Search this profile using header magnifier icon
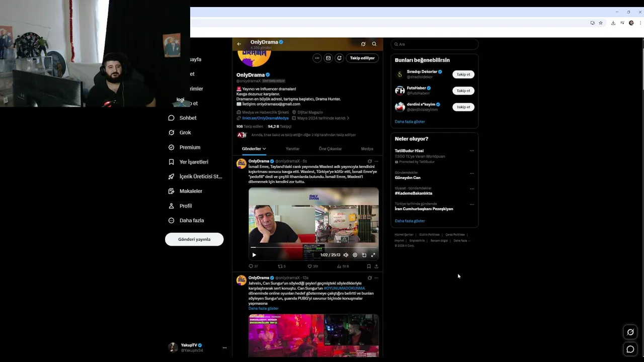Viewport: 644px width, 362px height. [x=374, y=44]
